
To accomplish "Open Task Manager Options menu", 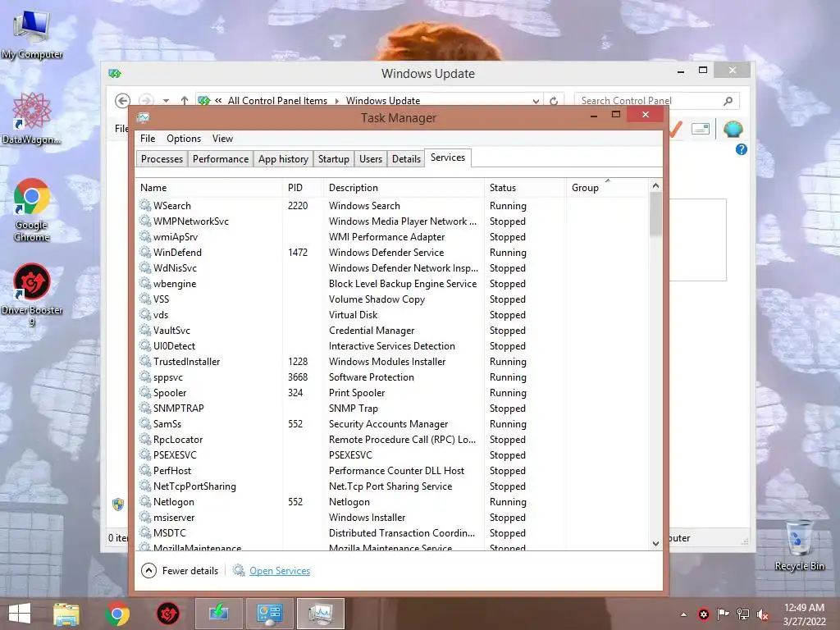I will (184, 139).
